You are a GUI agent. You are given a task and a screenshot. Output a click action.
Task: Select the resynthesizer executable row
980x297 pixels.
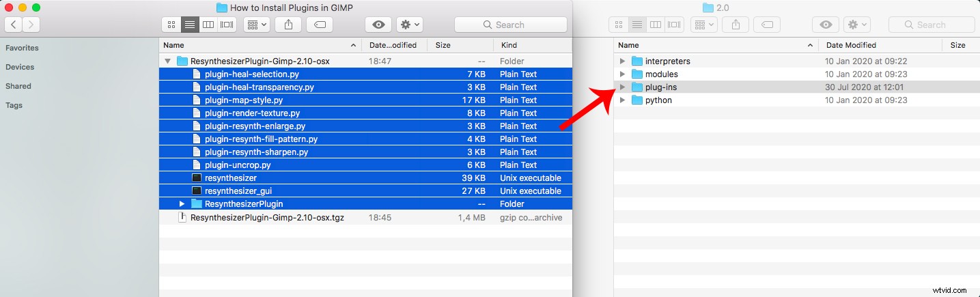pos(365,178)
